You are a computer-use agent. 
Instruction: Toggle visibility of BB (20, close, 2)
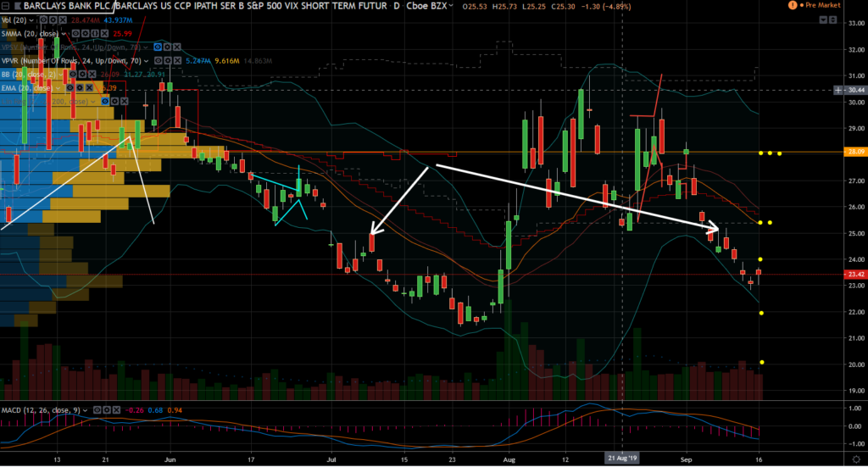[x=73, y=74]
